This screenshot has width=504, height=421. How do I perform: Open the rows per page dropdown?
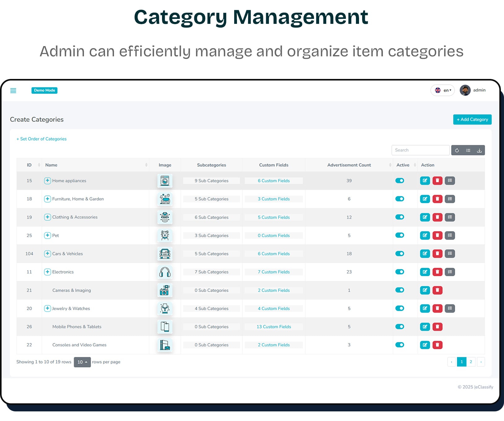pos(82,362)
